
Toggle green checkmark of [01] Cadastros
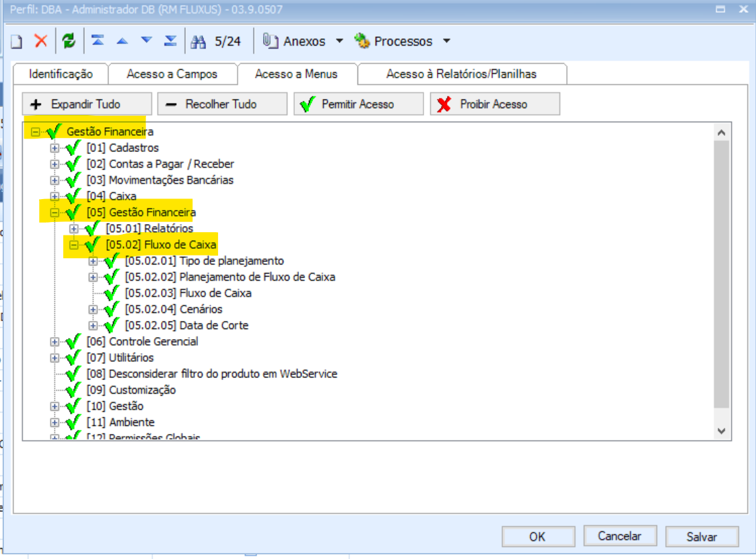pyautogui.click(x=73, y=147)
